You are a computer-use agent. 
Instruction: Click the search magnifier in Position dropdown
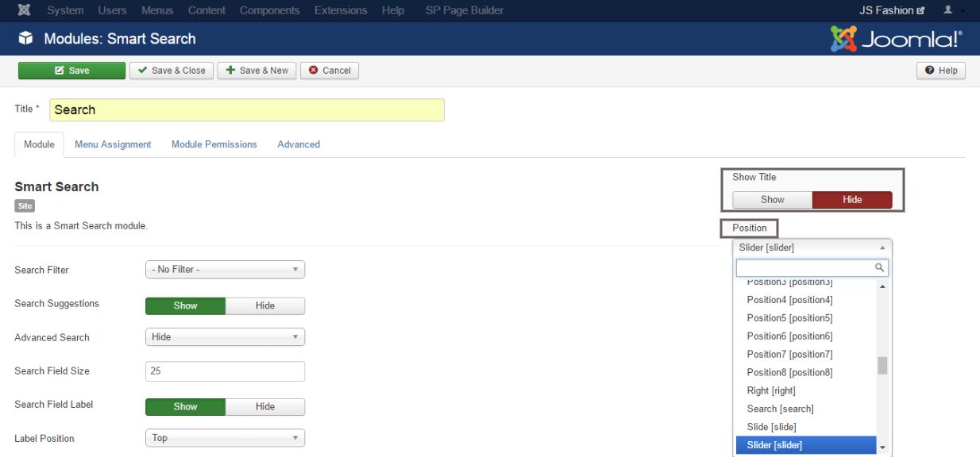coord(879,268)
